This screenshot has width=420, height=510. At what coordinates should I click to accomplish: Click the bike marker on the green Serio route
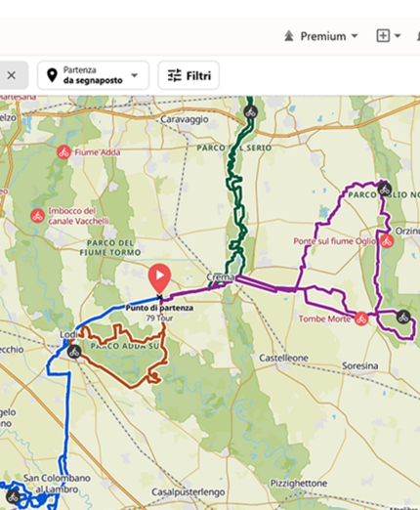(251, 112)
